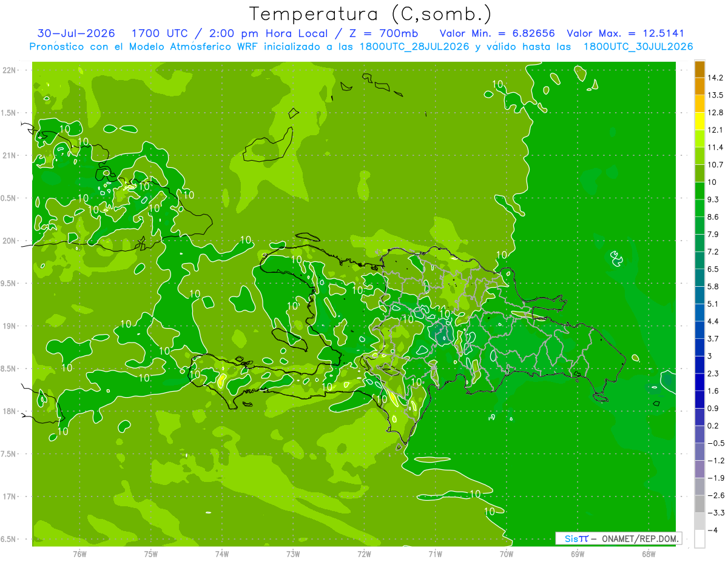728x562 pixels.
Task: Click the "75W" longitude axis label
Action: coord(151,554)
